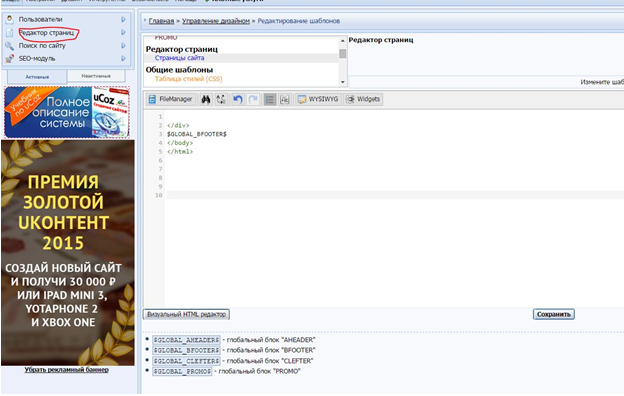The height and width of the screenshot is (396, 624).
Task: Open the Редактор страниц menu item
Action: point(47,33)
